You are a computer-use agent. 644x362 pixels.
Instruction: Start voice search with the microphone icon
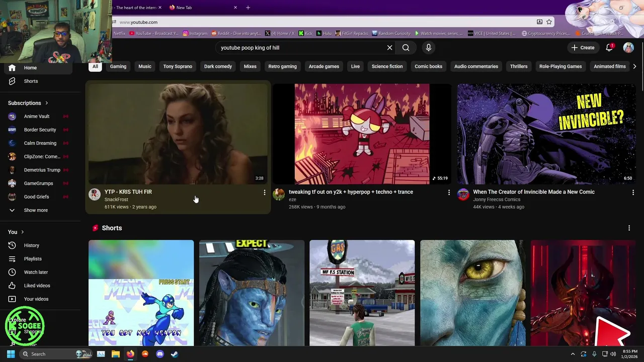pos(429,48)
